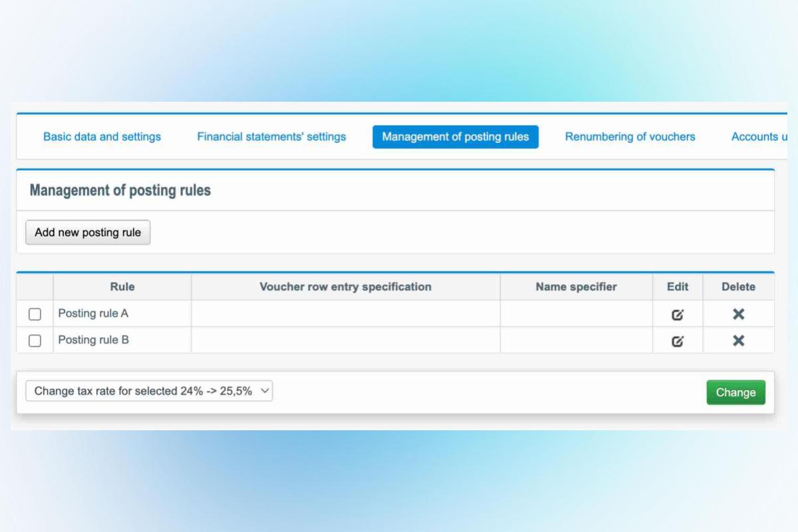Tick the checkbox for Posting rule A
Screen dimensions: 798x532
pos(35,314)
